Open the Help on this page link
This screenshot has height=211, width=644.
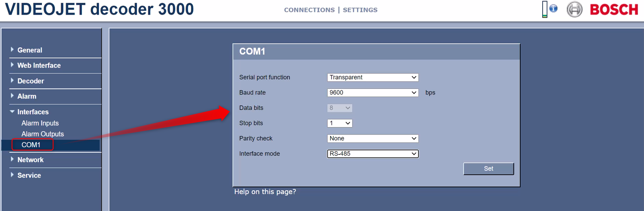(265, 192)
